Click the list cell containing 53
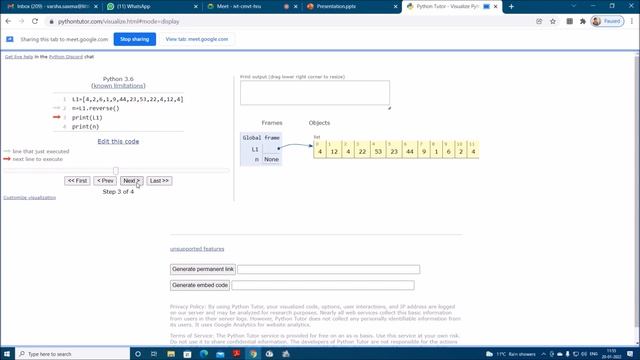The image size is (640, 360). point(378,149)
